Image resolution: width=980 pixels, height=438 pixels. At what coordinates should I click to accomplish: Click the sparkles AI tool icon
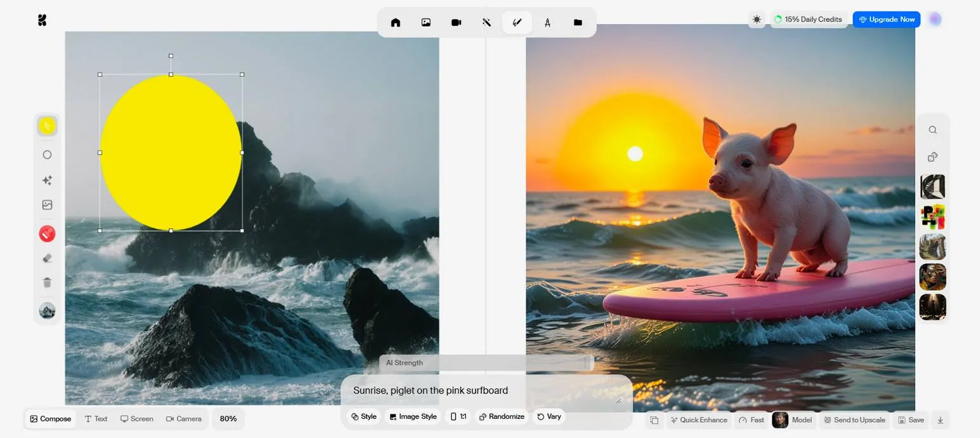click(47, 181)
